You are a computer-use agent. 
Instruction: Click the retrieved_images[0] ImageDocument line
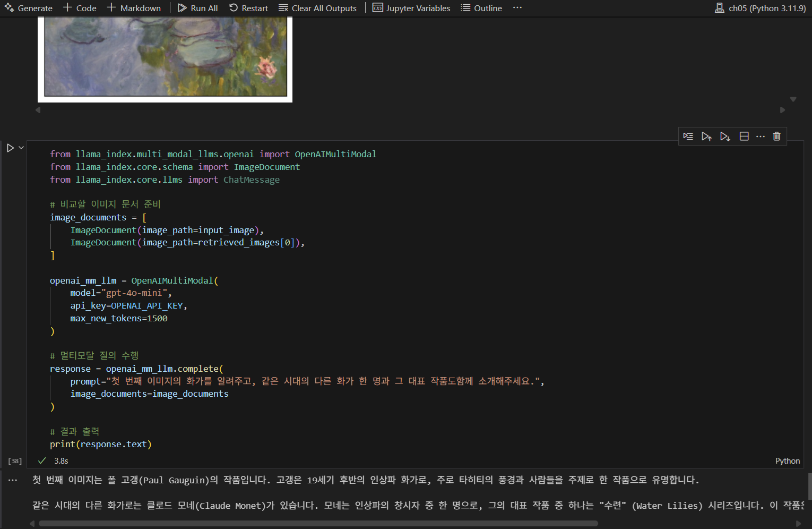(x=187, y=243)
